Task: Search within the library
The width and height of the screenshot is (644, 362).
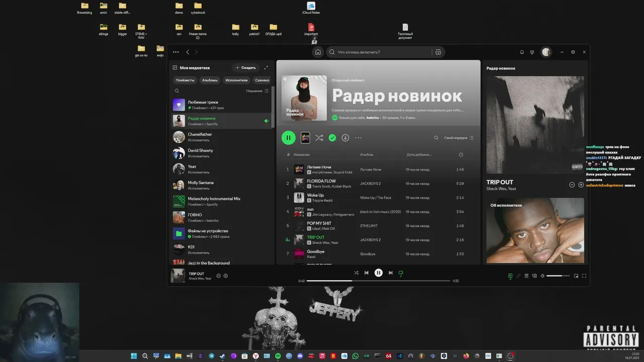Action: (x=177, y=91)
